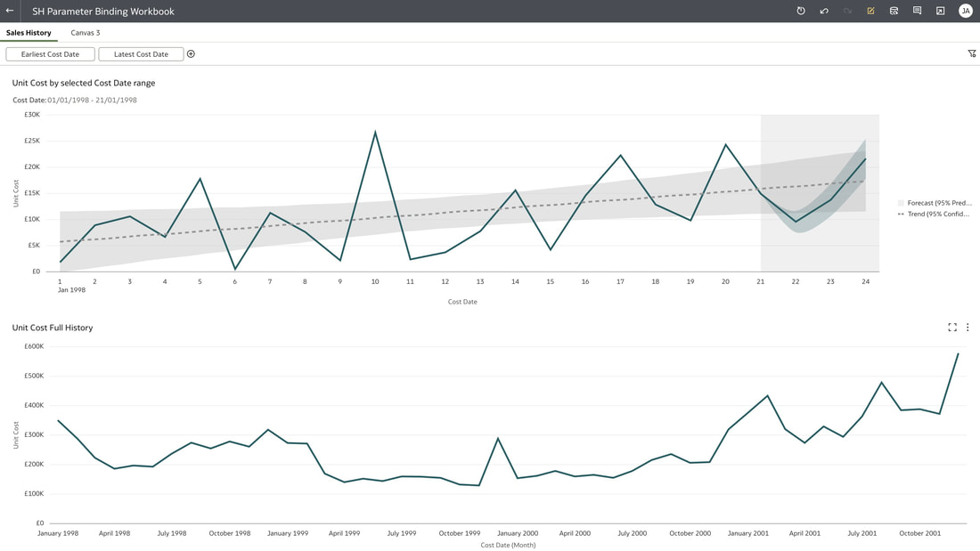Open the export share icon
The width and height of the screenshot is (980, 551).
point(940,11)
